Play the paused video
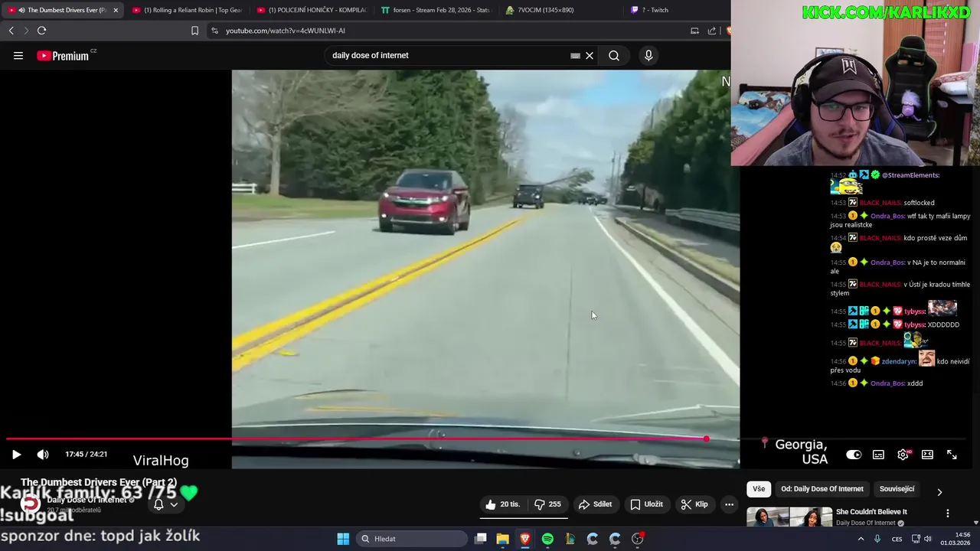Viewport: 980px width, 551px height. coord(16,455)
